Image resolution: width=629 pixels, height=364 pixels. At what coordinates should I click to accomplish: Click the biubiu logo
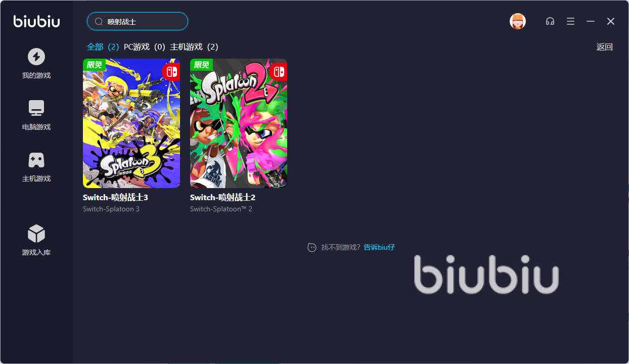[36, 21]
